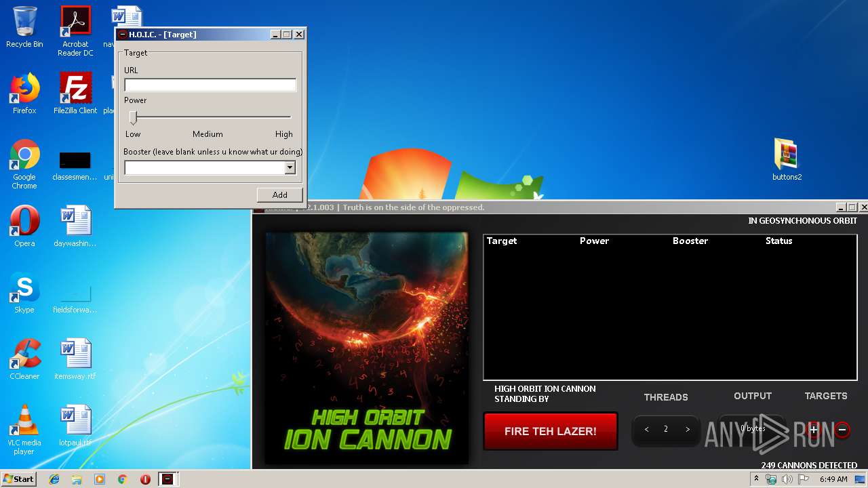The image size is (868, 488).
Task: Select the classesmen... desktop file
Action: coord(75,167)
